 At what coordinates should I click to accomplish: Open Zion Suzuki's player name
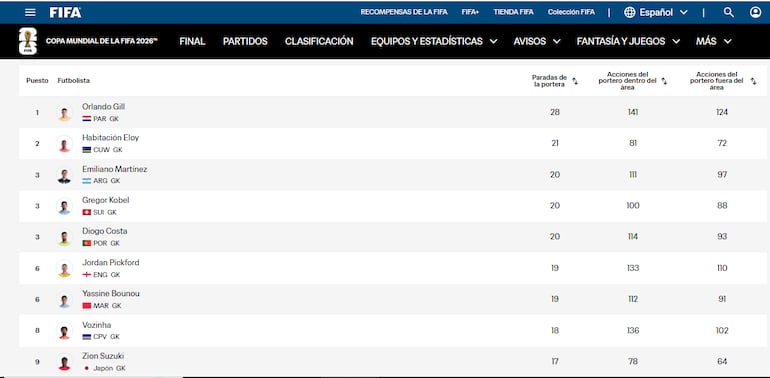(x=103, y=356)
